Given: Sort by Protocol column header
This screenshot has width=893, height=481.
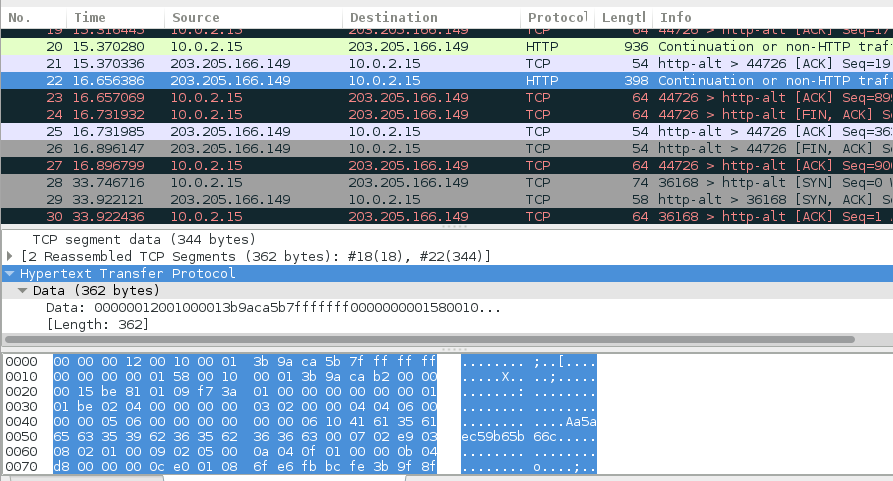Looking at the screenshot, I should 557,18.
